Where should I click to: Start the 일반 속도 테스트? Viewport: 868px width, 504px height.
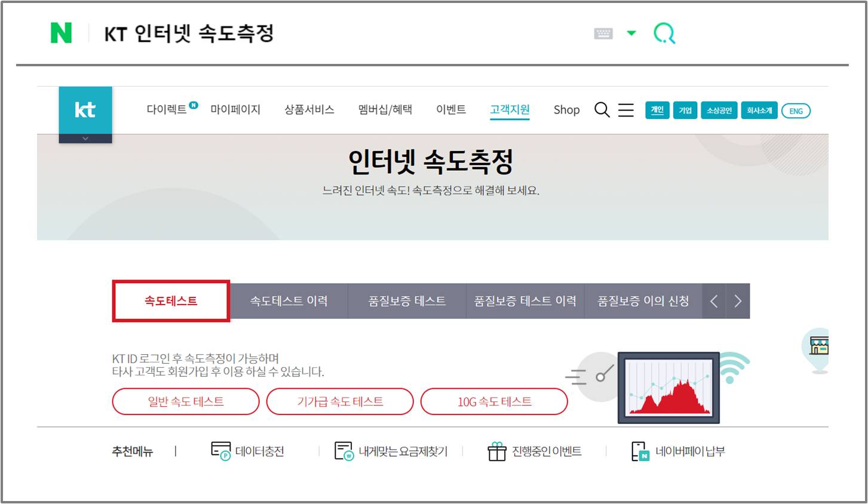click(186, 401)
